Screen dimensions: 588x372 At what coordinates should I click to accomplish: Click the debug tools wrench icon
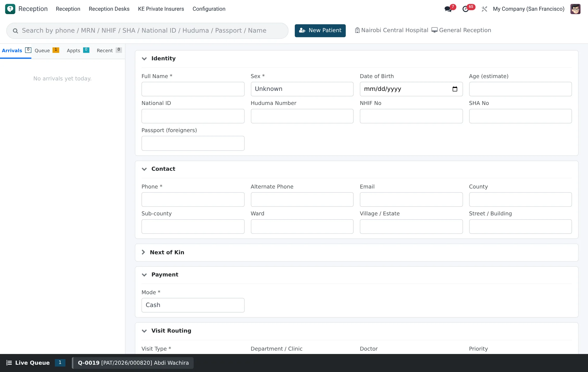click(x=484, y=9)
